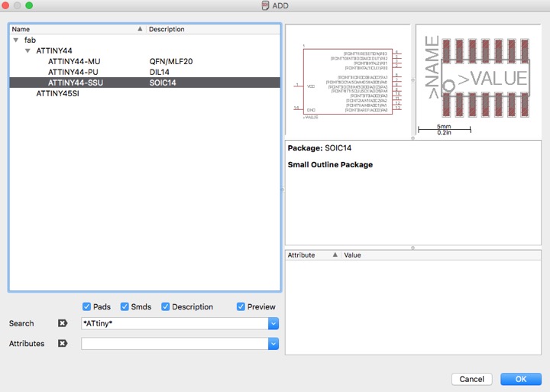550x392 pixels.
Task: Focus the Attributes input field
Action: pyautogui.click(x=175, y=344)
